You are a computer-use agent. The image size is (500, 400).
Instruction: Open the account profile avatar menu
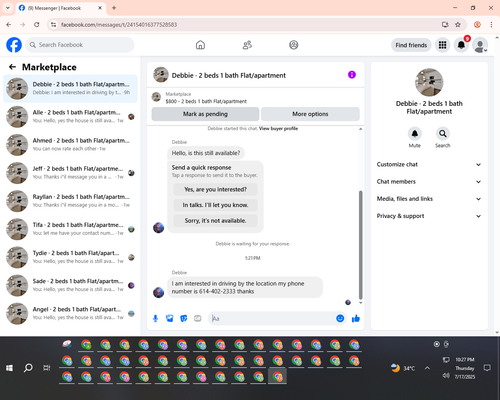pyautogui.click(x=480, y=45)
